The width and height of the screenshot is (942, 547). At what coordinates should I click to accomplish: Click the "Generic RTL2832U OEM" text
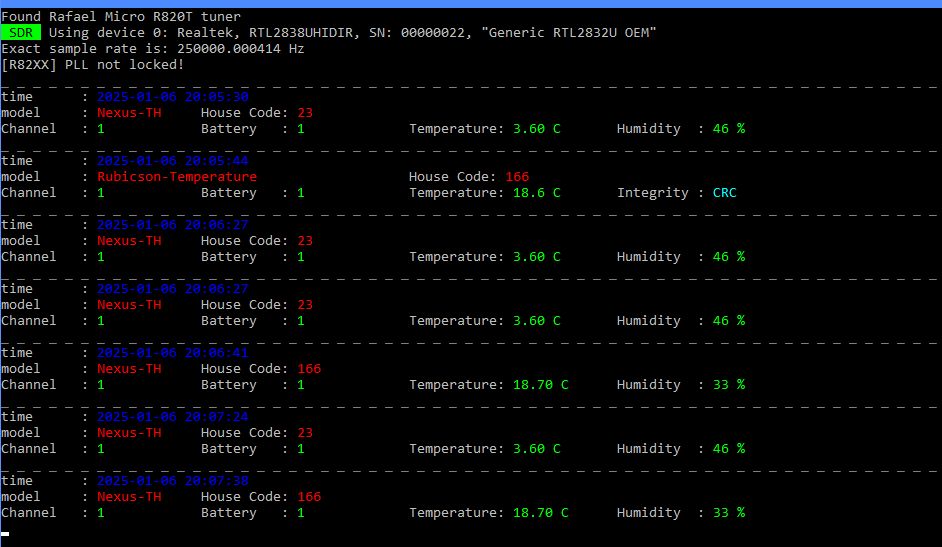coord(569,33)
